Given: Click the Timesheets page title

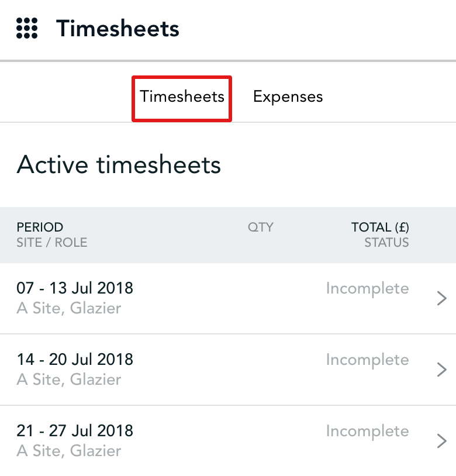Looking at the screenshot, I should (x=117, y=28).
